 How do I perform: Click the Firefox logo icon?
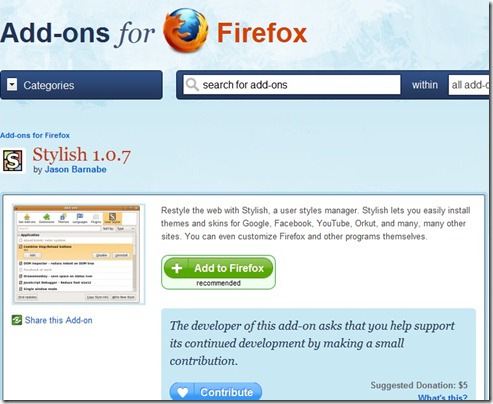(186, 31)
